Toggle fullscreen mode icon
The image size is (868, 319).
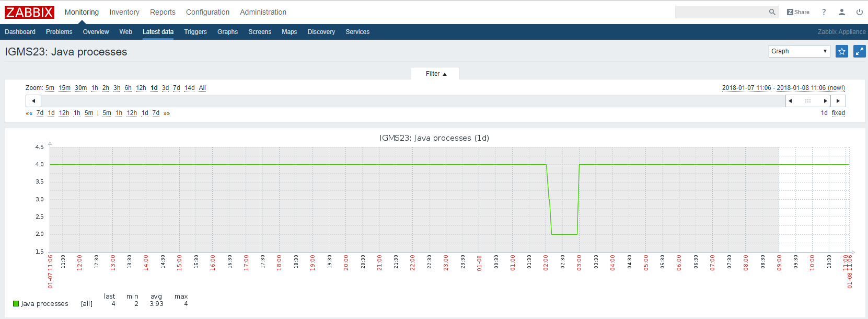[859, 51]
